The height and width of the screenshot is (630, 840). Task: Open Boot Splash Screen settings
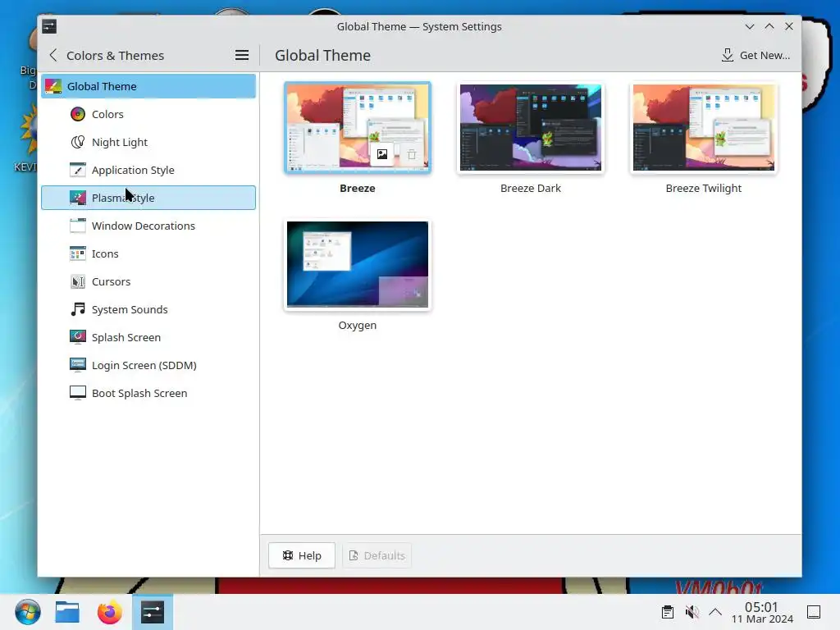(148, 393)
